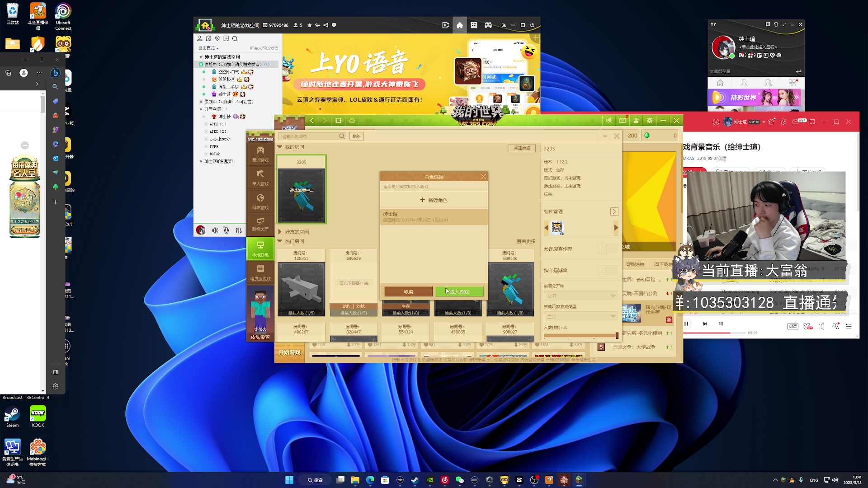Image resolution: width=868 pixels, height=488 pixels.
Task: Open 租赁服游戏 sidebar icon
Action: (260, 272)
